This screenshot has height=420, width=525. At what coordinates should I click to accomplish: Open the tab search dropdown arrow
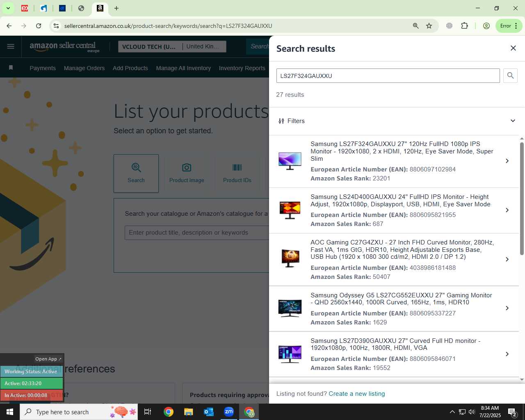(8, 8)
